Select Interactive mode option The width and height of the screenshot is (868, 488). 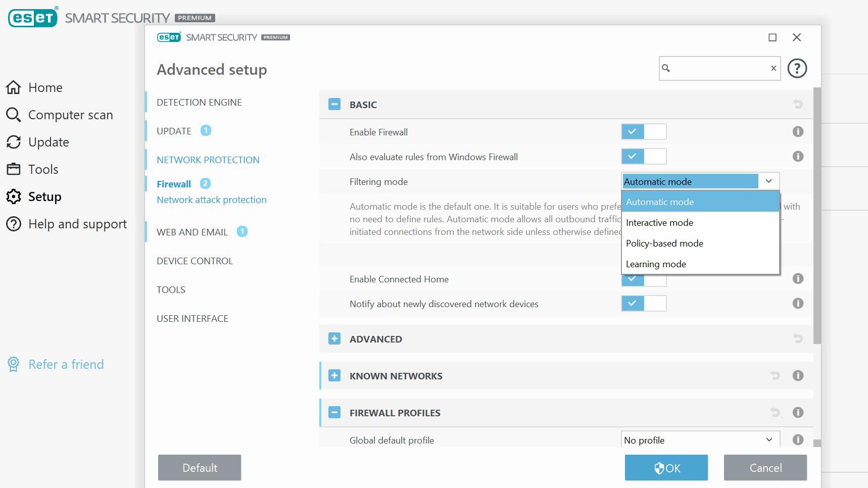[700, 222]
